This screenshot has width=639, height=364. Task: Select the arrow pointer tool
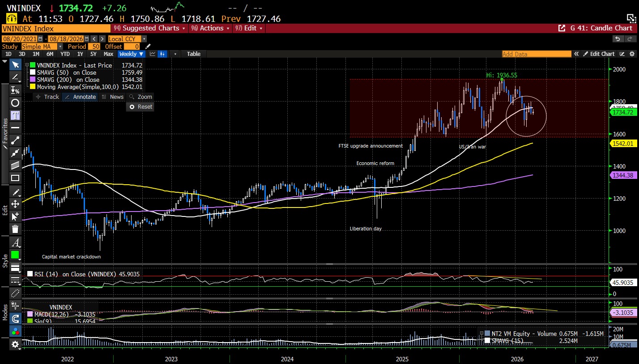pyautogui.click(x=15, y=65)
